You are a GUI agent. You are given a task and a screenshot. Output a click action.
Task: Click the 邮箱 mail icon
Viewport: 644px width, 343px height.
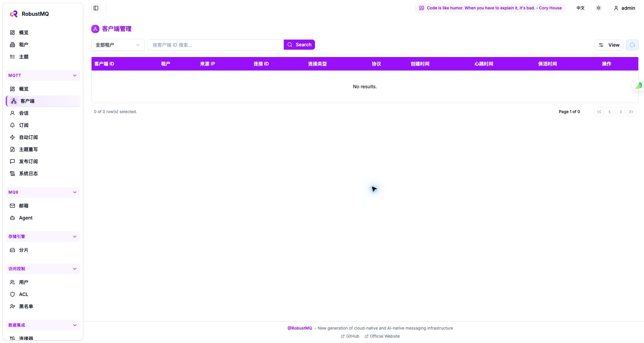pos(12,206)
